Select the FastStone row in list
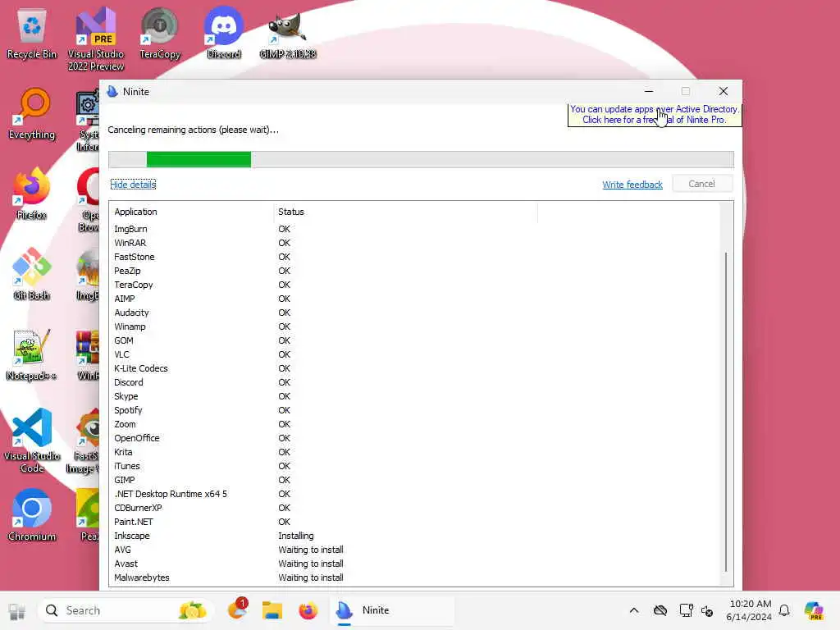The width and height of the screenshot is (840, 630). pos(414,257)
